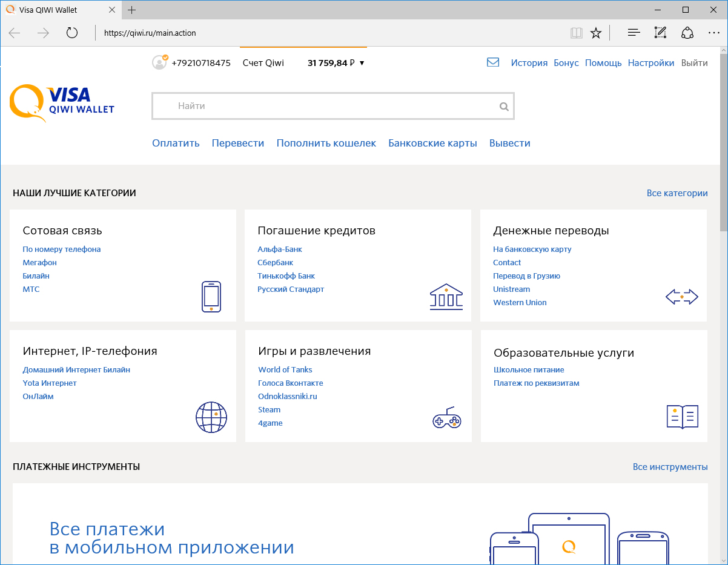This screenshot has height=565, width=728.
Task: Open the Бонус link
Action: (566, 63)
